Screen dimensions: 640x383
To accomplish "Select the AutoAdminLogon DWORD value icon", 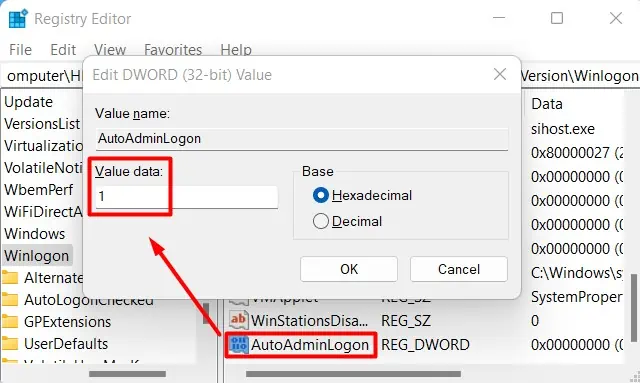I will (x=238, y=345).
